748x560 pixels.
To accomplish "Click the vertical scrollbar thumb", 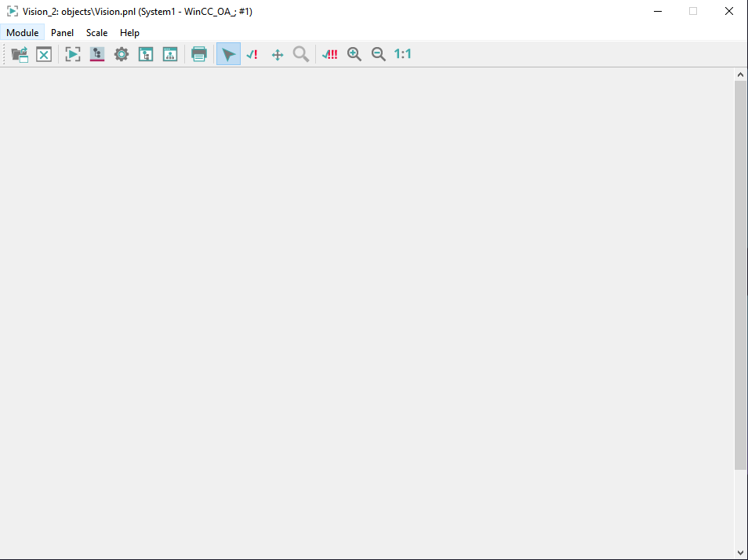I will pyautogui.click(x=740, y=275).
